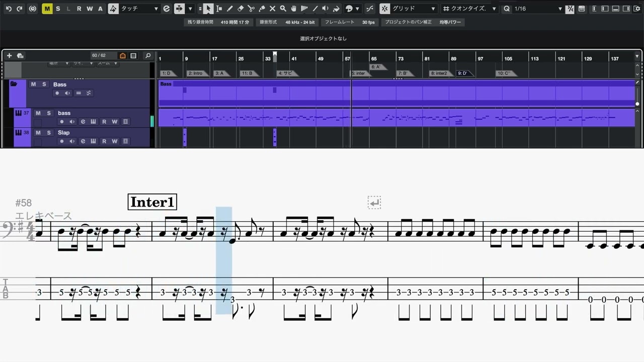Image resolution: width=644 pixels, height=362 pixels.
Task: Select the 8: inter2 marker
Action: 441,73
